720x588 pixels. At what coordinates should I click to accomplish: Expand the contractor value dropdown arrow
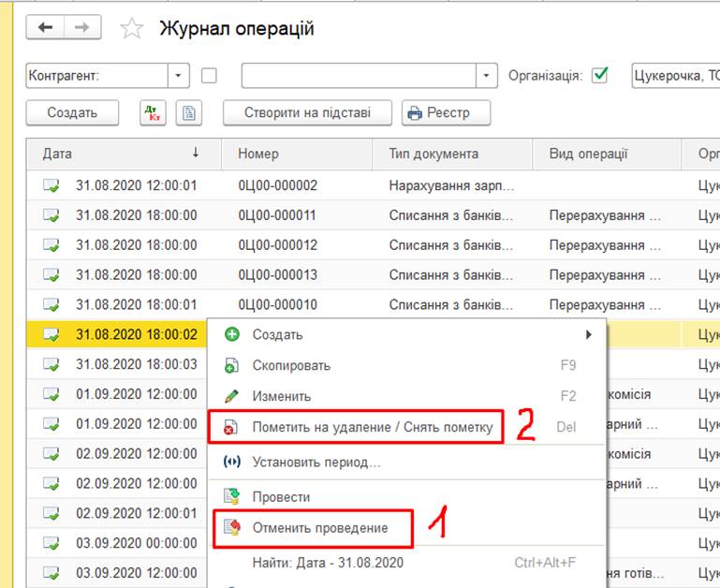486,76
